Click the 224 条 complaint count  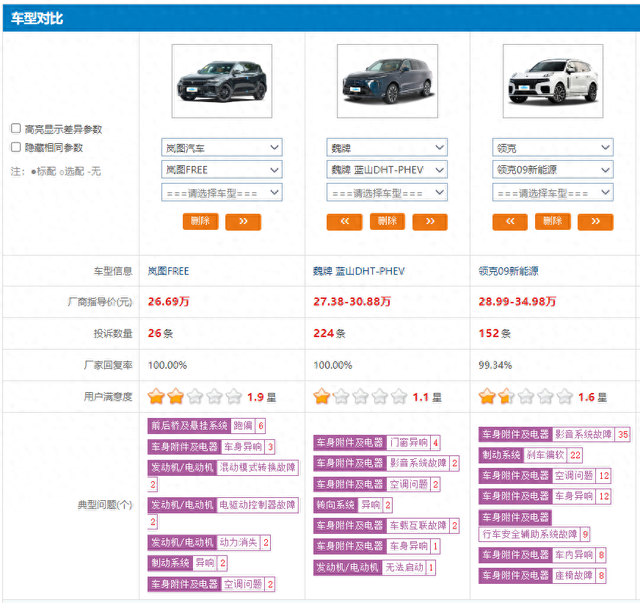pos(329,334)
